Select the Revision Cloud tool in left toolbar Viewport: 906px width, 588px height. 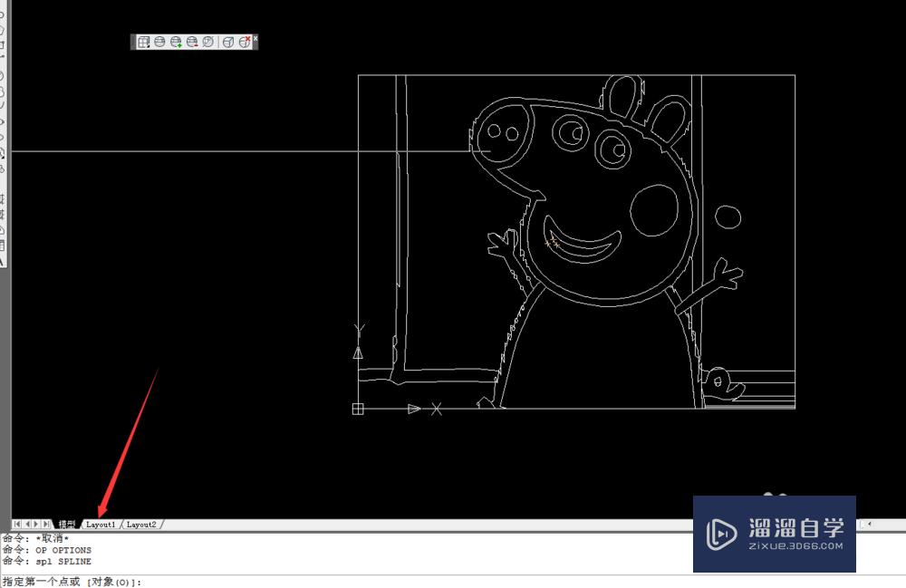point(2,92)
